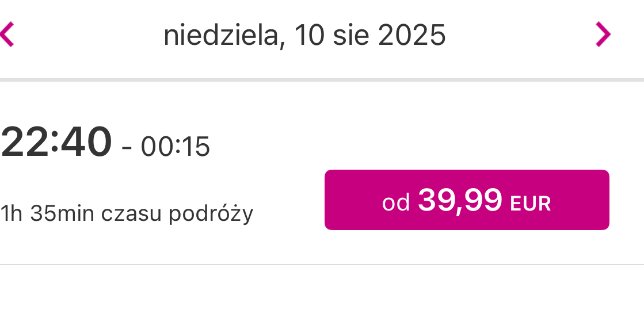Go to the next day with right chevron

(603, 35)
